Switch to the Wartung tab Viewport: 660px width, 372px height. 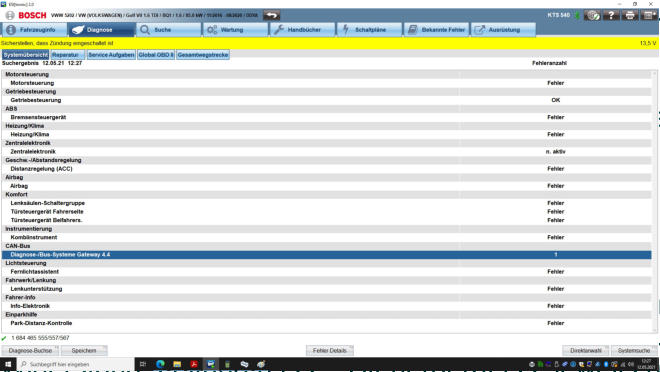coord(235,30)
